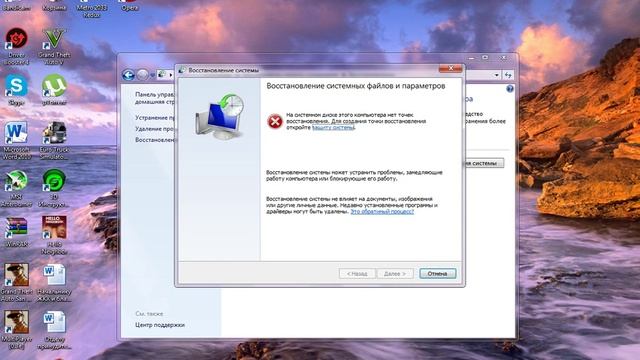The height and width of the screenshot is (360, 640).
Task: Click the Отмена button
Action: click(x=438, y=273)
